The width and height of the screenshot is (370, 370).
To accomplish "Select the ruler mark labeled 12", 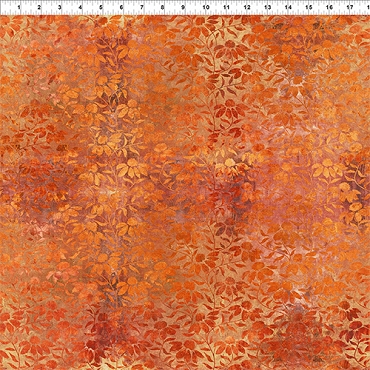I will point(247,7).
